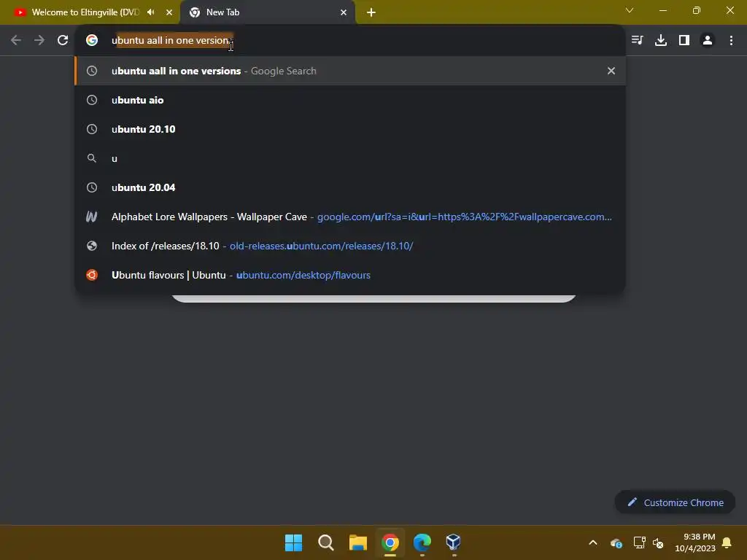This screenshot has height=560, width=747.
Task: Open the clock showing 9:38 PM
Action: click(695, 542)
